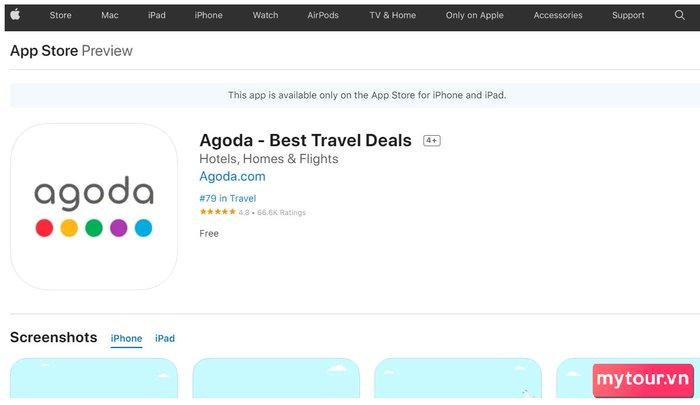Click the Apple logo icon
The height and width of the screenshot is (405, 700).
(15, 15)
